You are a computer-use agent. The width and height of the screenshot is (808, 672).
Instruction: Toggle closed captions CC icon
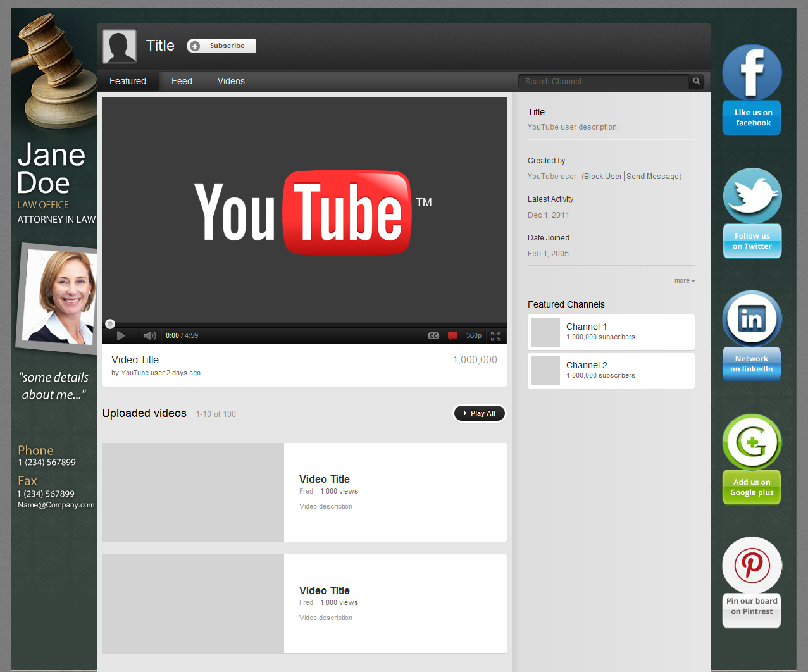point(433,336)
